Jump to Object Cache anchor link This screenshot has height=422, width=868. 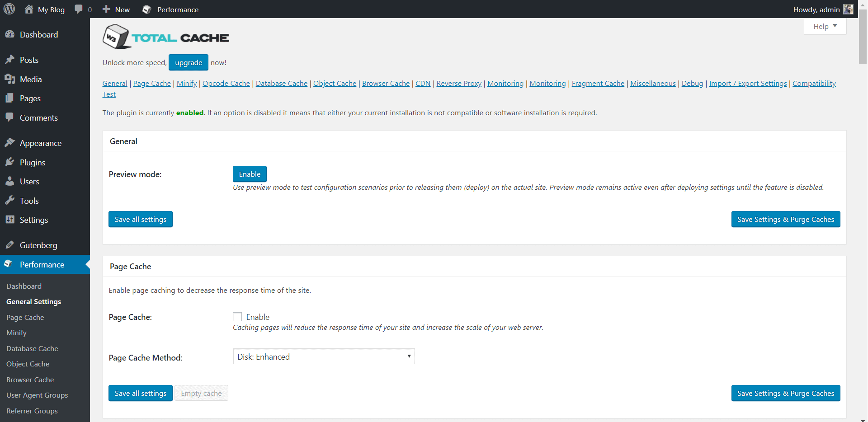(x=335, y=83)
